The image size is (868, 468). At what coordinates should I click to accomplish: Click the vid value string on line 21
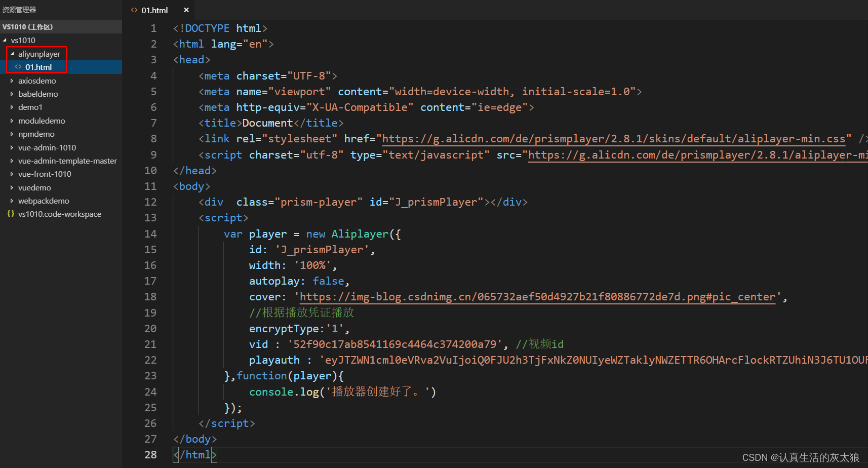(x=395, y=344)
